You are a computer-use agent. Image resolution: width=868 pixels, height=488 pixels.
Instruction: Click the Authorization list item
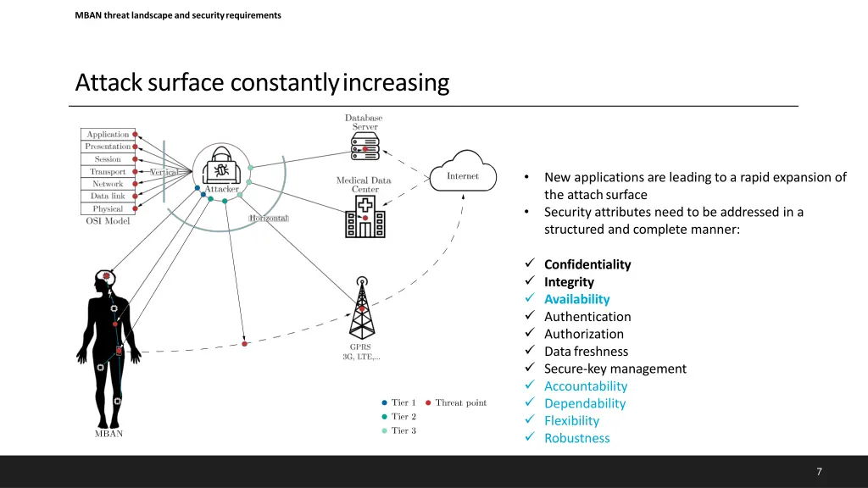(584, 334)
